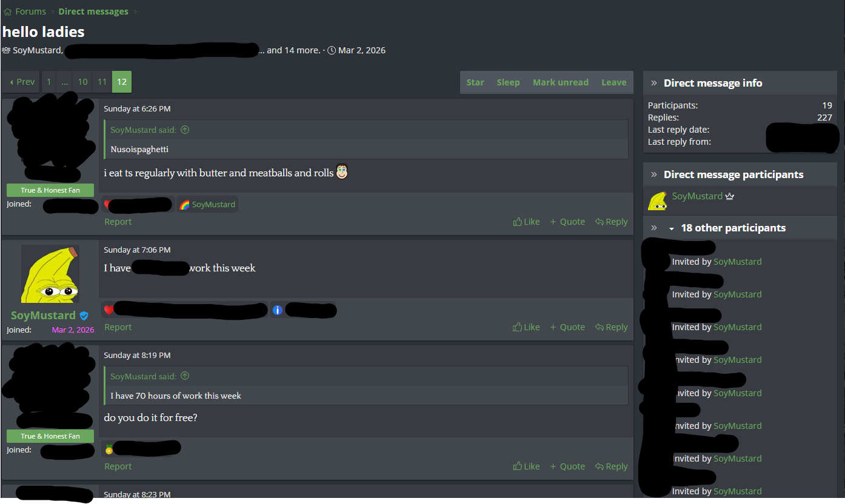This screenshot has width=845, height=504.
Task: Mark this conversation unread
Action: click(561, 82)
